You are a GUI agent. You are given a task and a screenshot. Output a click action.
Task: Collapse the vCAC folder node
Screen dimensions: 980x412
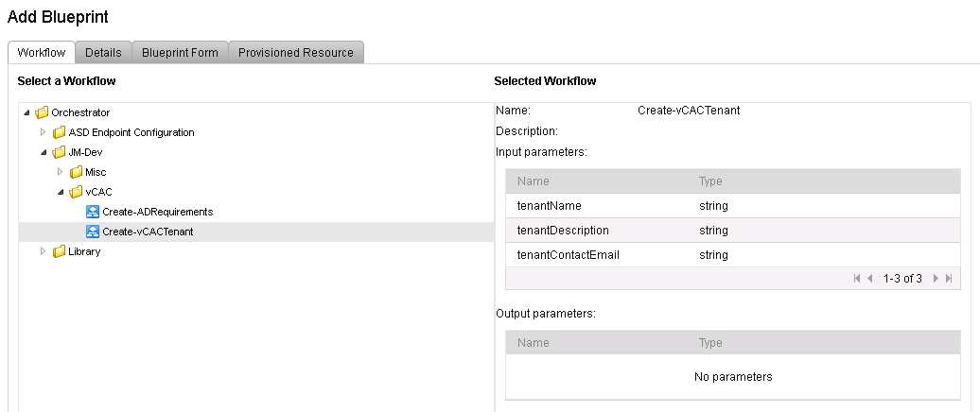tap(61, 192)
